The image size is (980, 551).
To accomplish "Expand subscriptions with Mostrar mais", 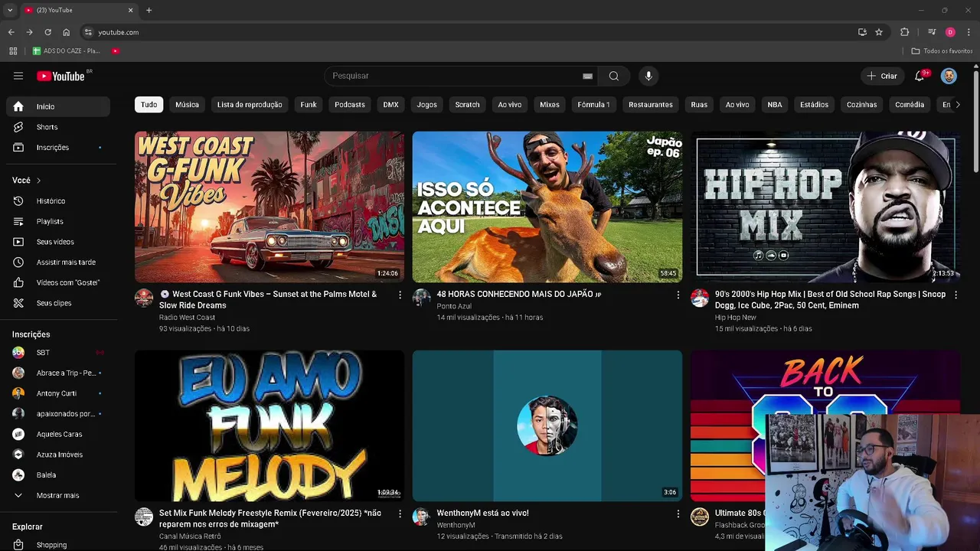I will coord(58,495).
